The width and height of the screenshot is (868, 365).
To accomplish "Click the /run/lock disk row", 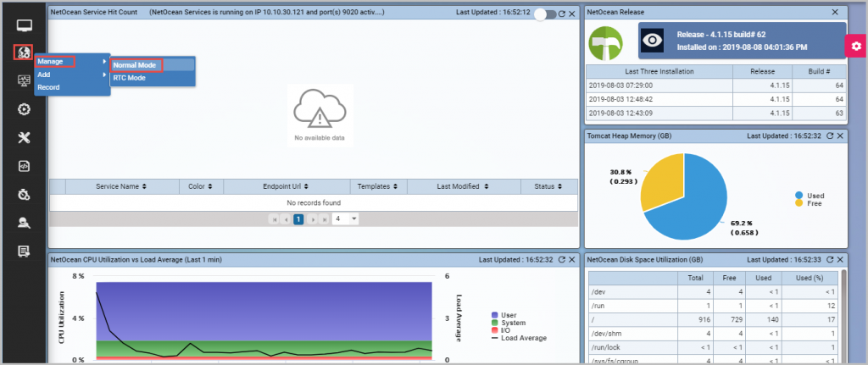I will click(713, 347).
